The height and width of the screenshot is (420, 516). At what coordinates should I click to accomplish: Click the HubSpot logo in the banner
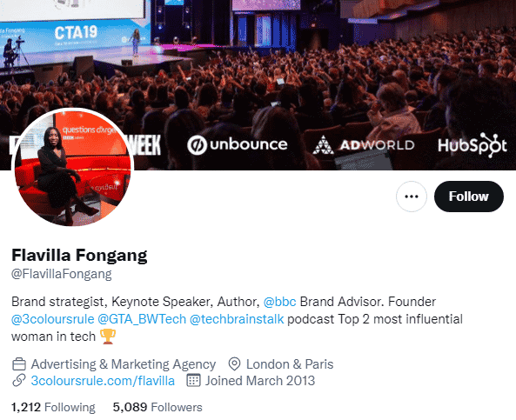click(472, 145)
